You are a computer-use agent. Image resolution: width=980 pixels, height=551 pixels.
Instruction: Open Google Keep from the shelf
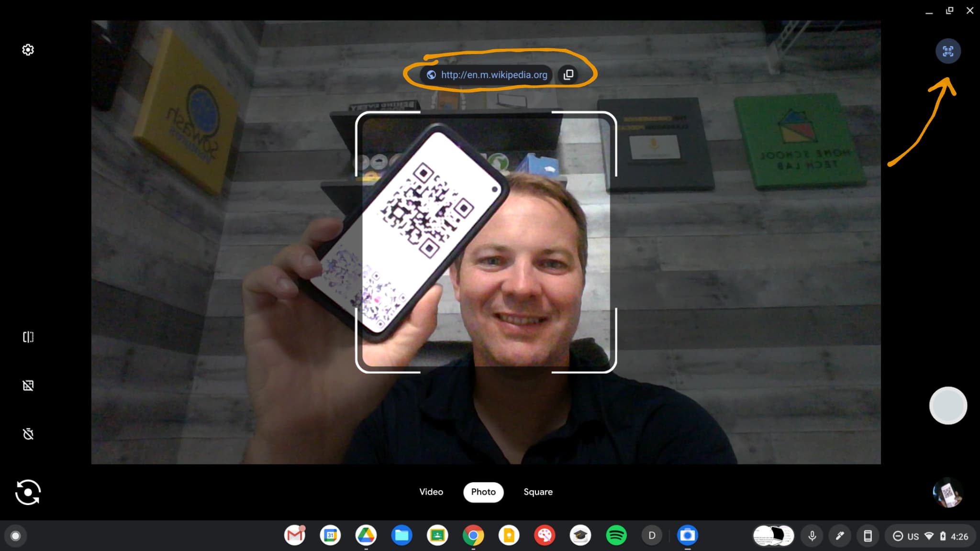tap(509, 535)
